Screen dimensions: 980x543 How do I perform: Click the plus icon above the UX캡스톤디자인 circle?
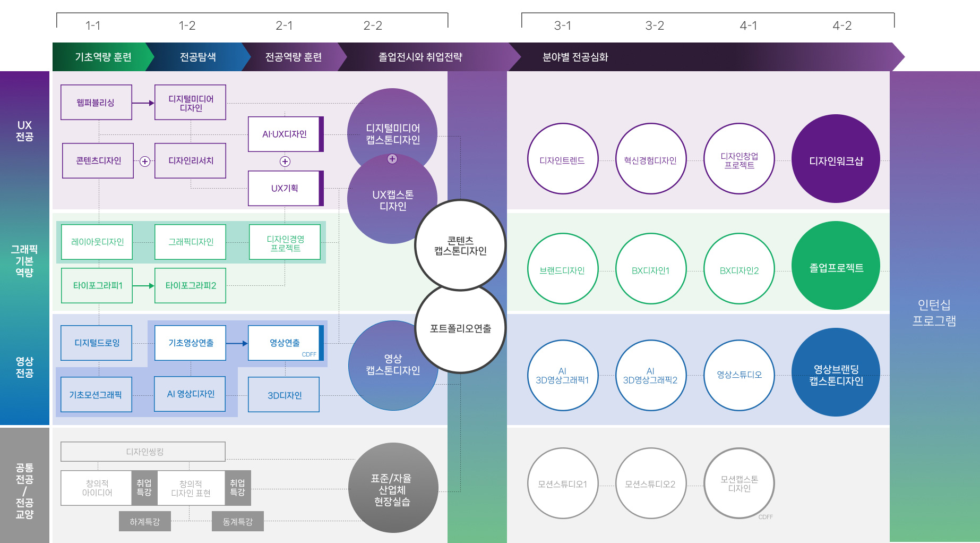392,159
